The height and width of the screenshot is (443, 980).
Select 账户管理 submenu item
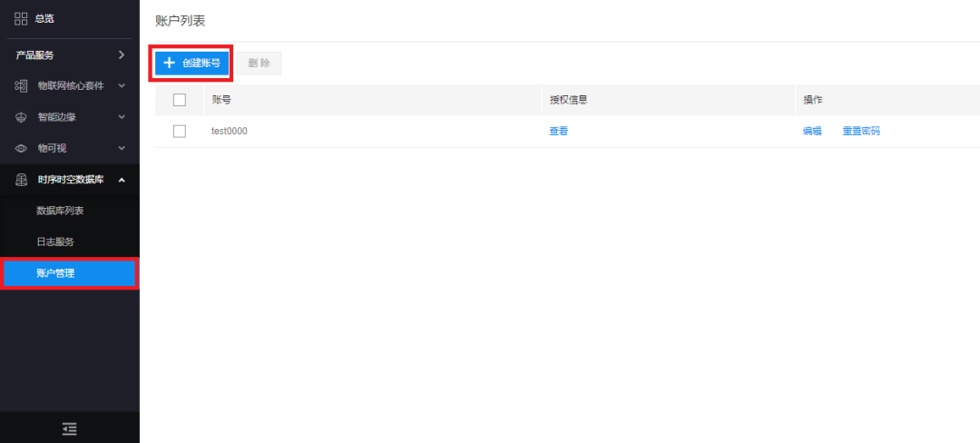(x=69, y=273)
